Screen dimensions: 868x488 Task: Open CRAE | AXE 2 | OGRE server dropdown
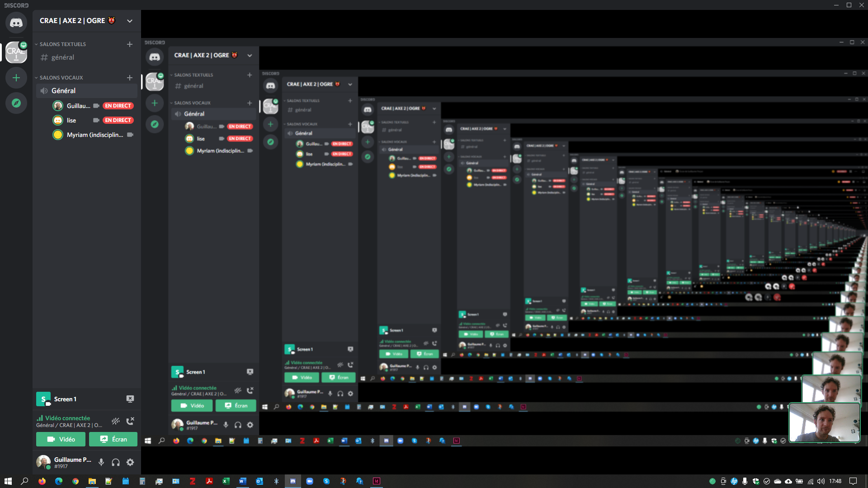(x=130, y=21)
